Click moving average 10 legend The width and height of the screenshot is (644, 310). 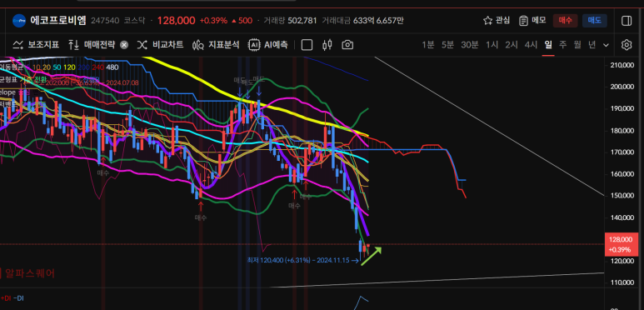pos(36,67)
